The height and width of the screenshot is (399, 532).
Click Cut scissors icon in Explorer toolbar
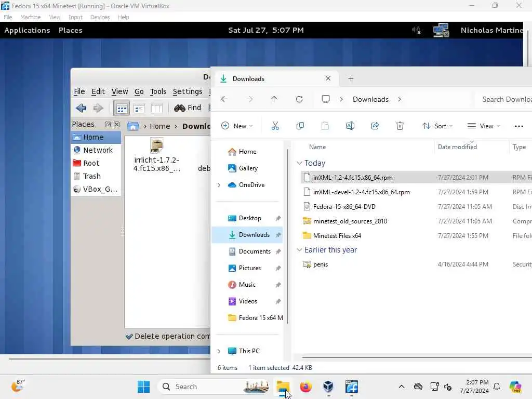[275, 126]
